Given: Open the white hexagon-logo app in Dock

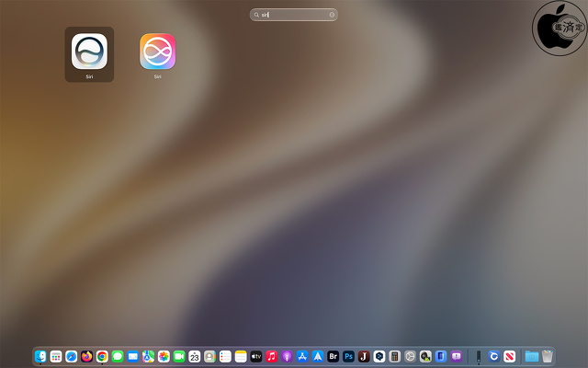Looking at the screenshot, I should (379, 356).
